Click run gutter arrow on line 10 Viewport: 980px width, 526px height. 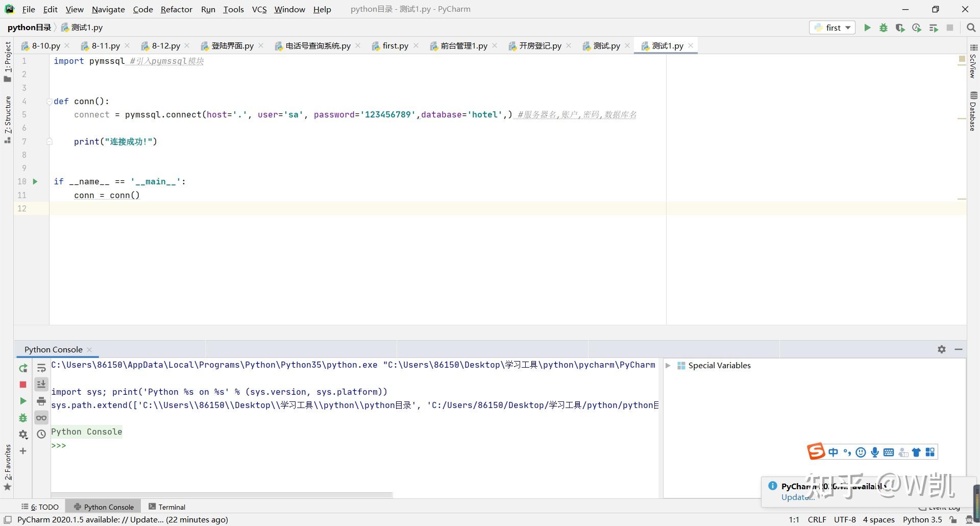(x=35, y=181)
